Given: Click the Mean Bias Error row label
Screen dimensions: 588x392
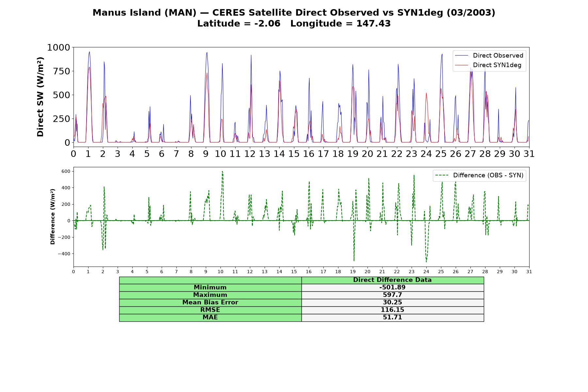Looking at the screenshot, I should click(210, 302).
